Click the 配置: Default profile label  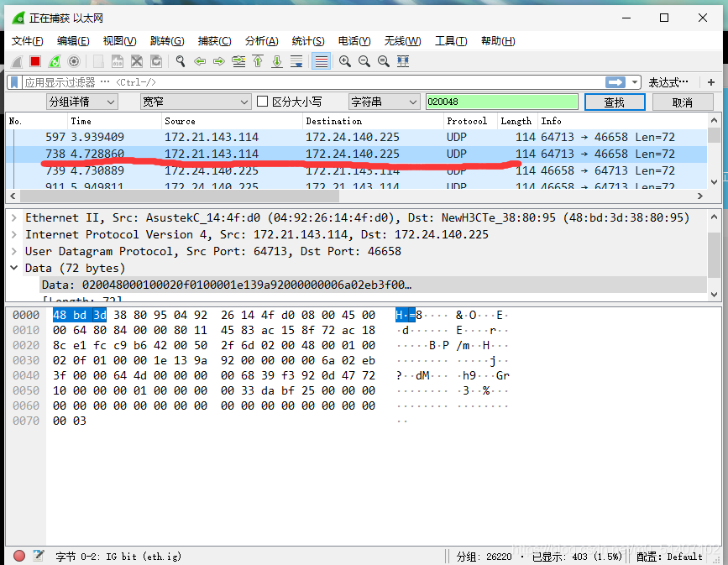click(669, 556)
